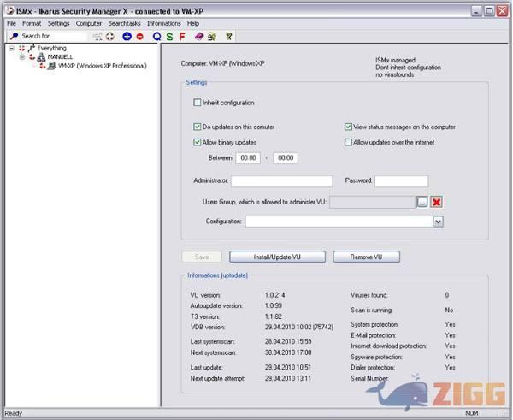Click the ISMx managed status text
513x420 pixels.
click(395, 60)
